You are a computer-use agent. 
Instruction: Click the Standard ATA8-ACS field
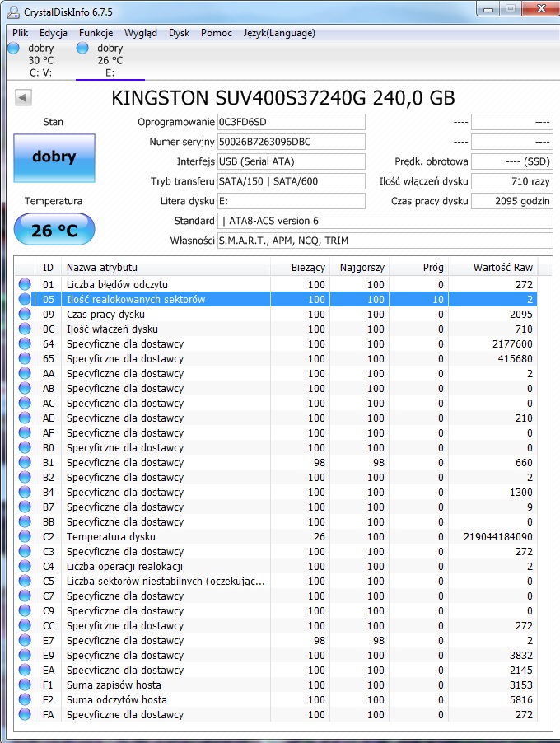click(385, 221)
